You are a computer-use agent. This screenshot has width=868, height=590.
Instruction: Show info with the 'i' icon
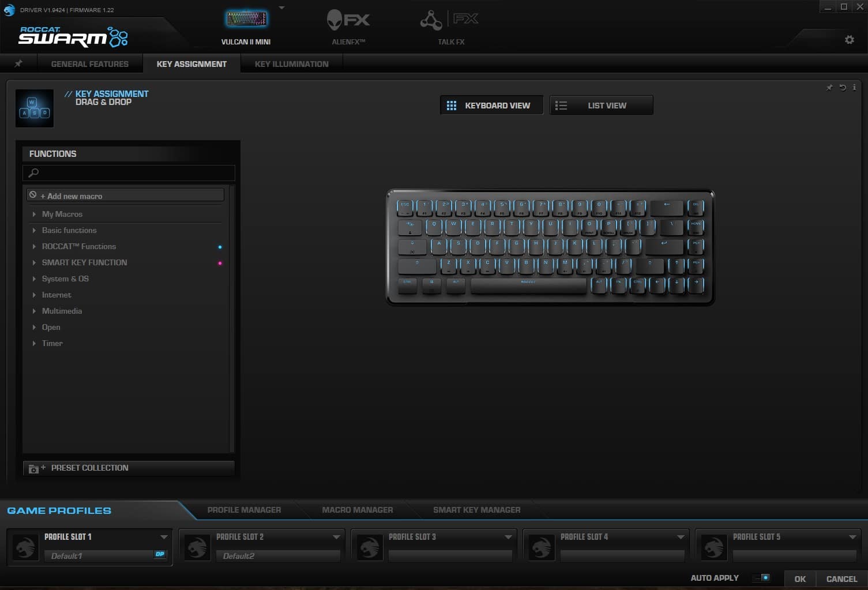[854, 88]
